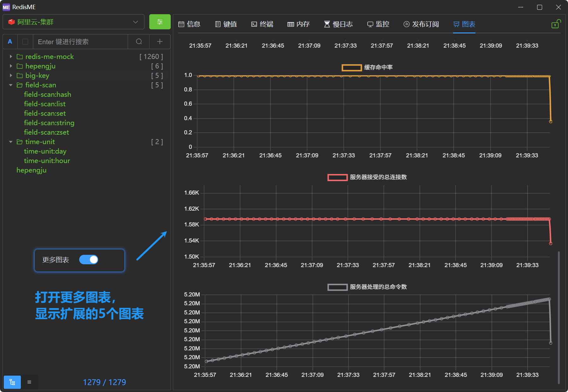
Task: Click the green connection settings icon button
Action: click(x=160, y=22)
